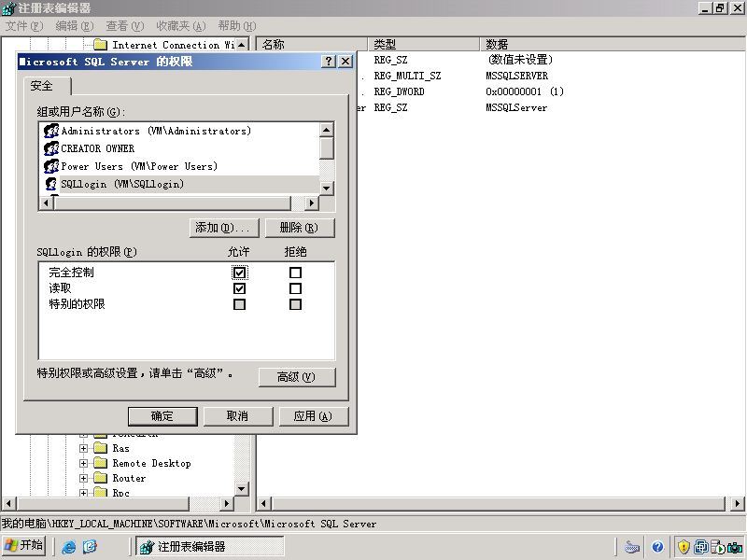This screenshot has height=560, width=747.
Task: Click the yellow security shield tray icon
Action: (684, 547)
